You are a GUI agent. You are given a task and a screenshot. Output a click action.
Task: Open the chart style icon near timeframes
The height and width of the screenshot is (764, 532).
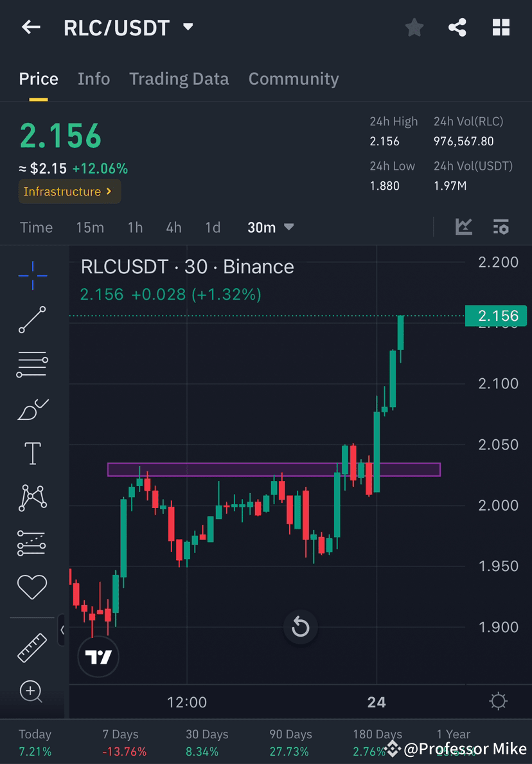point(463,227)
